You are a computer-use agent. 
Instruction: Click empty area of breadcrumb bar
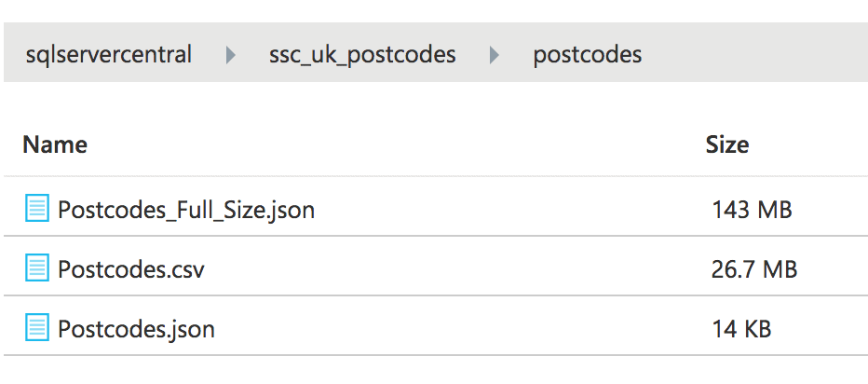(x=754, y=55)
